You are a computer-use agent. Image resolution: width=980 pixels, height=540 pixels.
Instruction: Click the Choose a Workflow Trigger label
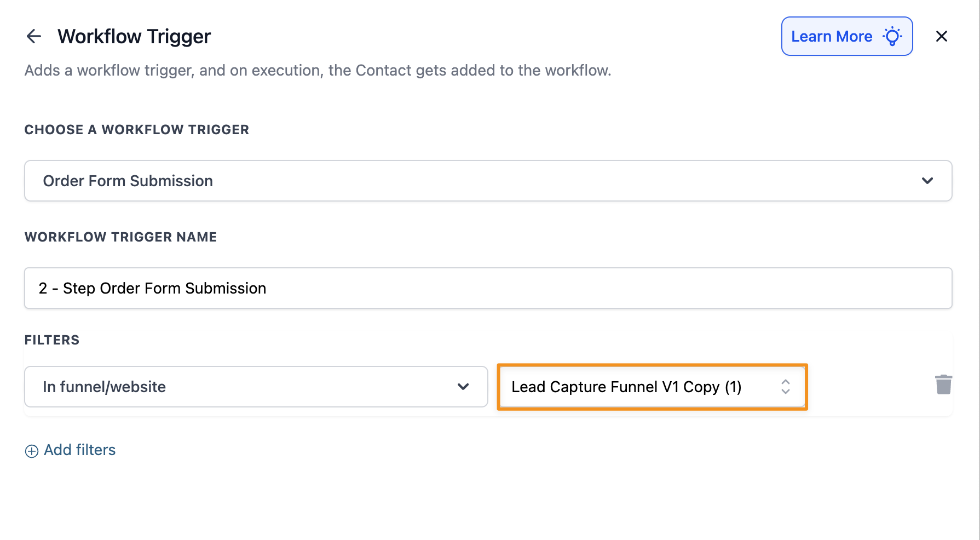(137, 130)
